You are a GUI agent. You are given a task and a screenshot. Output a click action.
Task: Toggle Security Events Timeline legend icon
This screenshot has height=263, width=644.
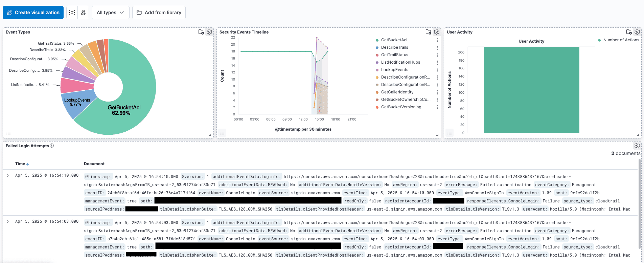click(x=222, y=133)
